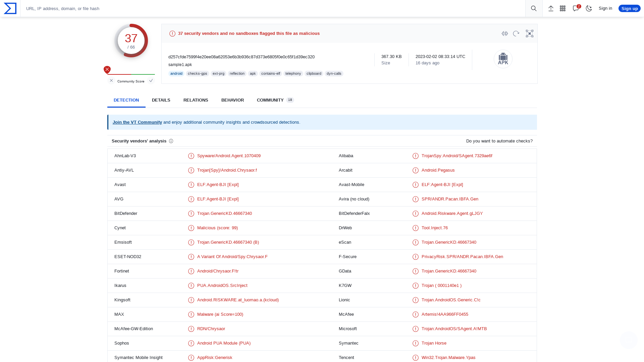Click the 367.30 KB size value
Image resolution: width=644 pixels, height=362 pixels.
tap(391, 57)
